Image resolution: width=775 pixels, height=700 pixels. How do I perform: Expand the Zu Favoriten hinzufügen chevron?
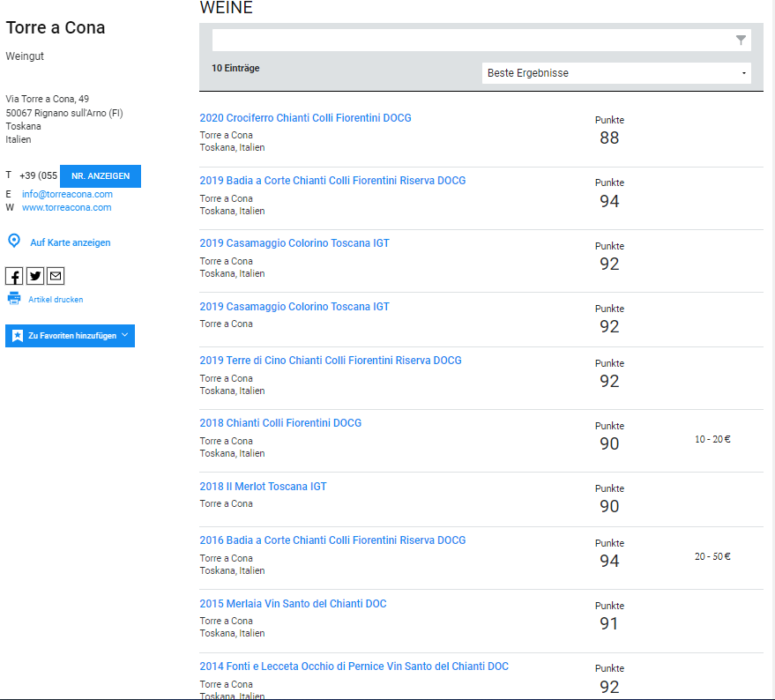click(125, 335)
